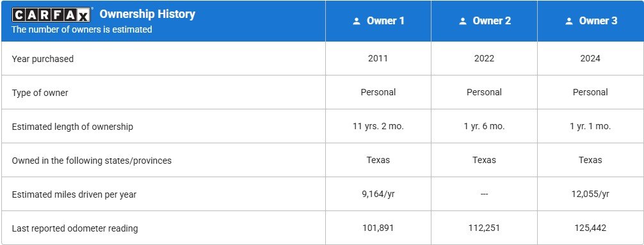Click the Owner 3 person icon
Viewport: 644px width, 245px height.
coord(569,21)
